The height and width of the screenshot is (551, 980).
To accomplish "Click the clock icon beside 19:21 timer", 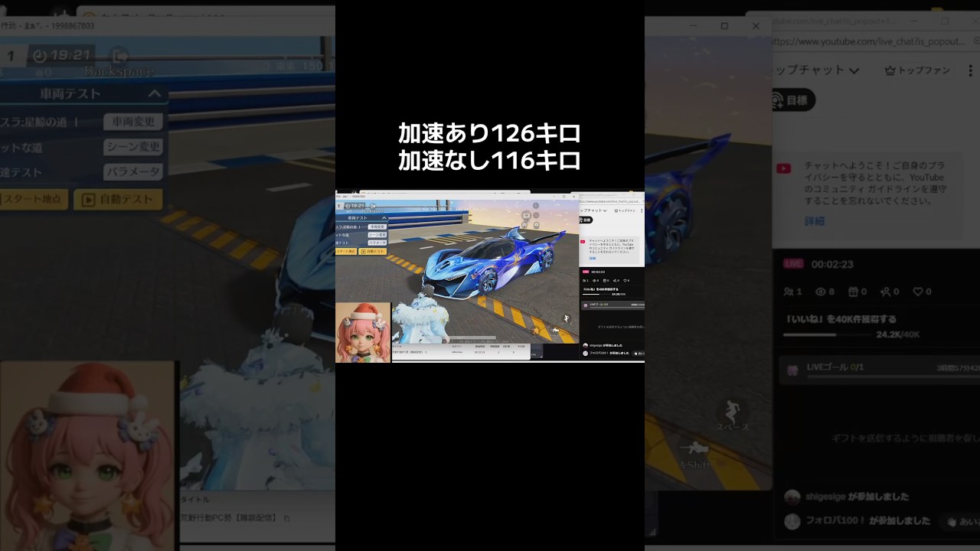I will [x=40, y=56].
